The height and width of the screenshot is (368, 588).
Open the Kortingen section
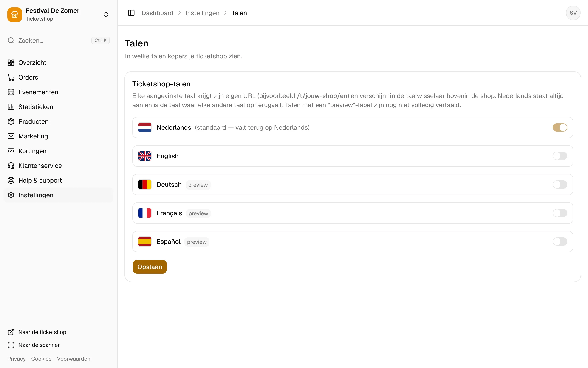[x=58, y=151]
